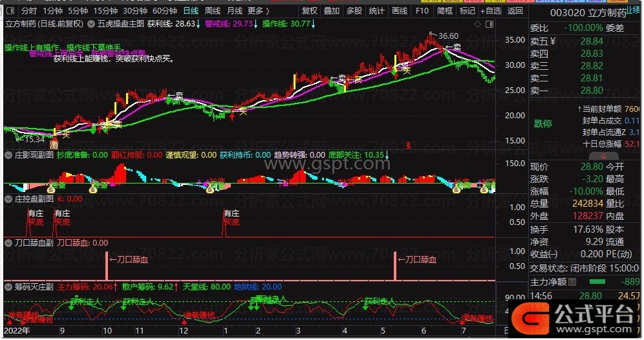Select the 5分钟 period
644x340 pixels.
(78, 11)
